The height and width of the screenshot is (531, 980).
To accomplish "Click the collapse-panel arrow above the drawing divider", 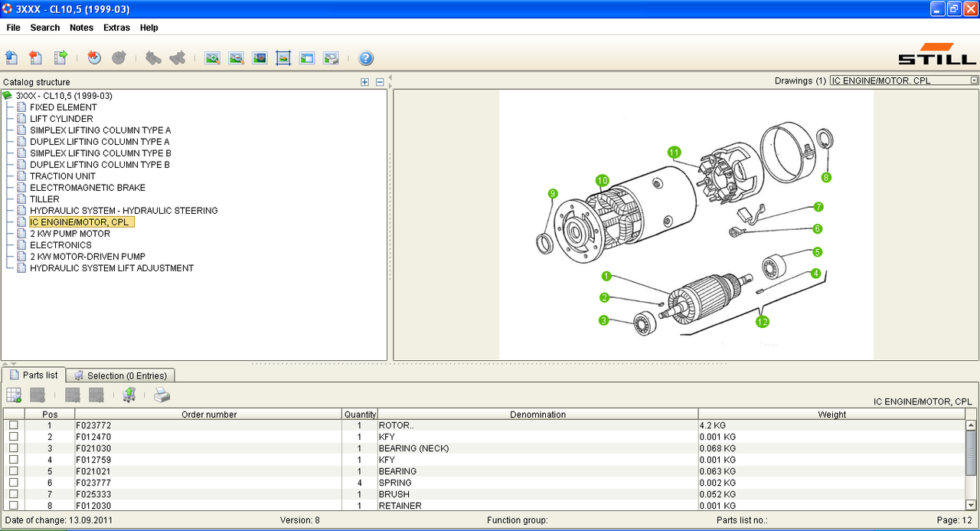I will pos(390,77).
